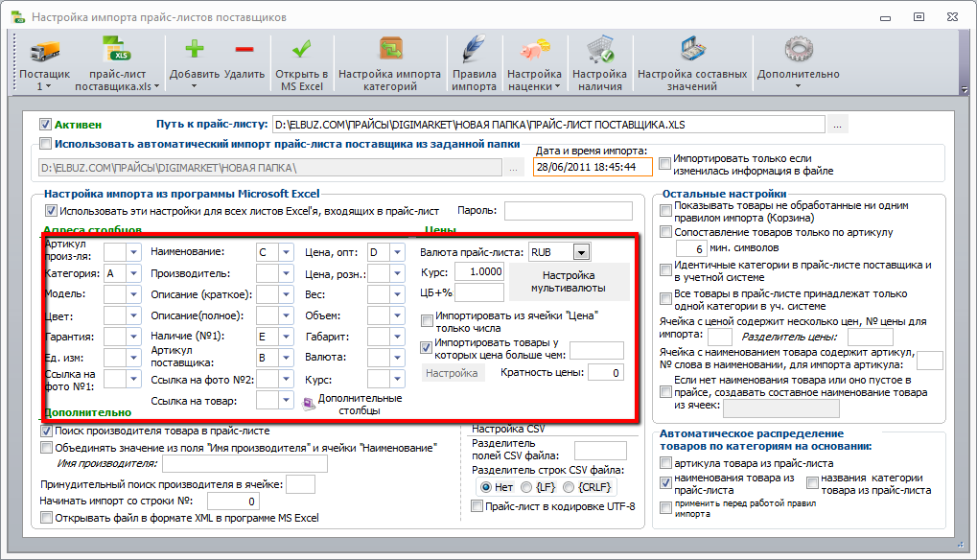
Task: Click the application icon in title bar
Action: tap(18, 17)
